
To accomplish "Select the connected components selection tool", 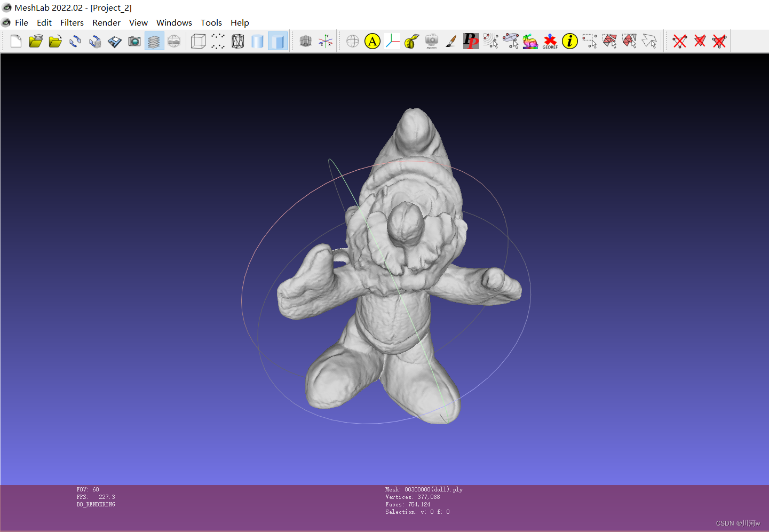I will (629, 41).
